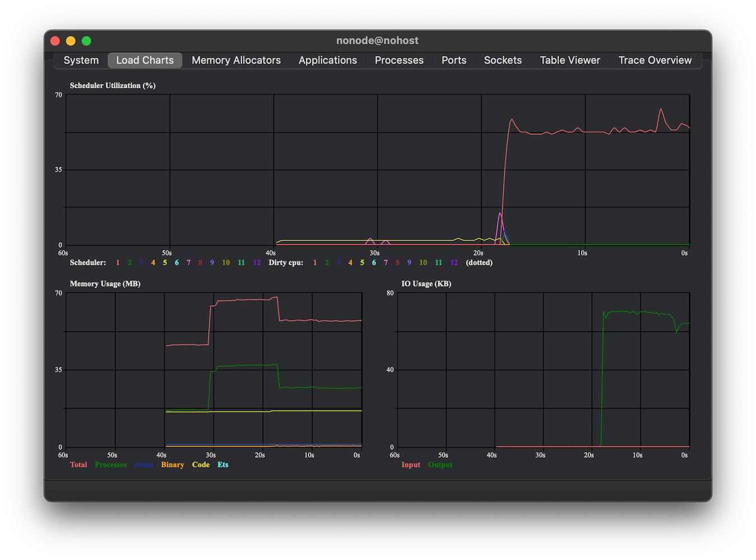Select the Load Charts tab

[x=145, y=60]
